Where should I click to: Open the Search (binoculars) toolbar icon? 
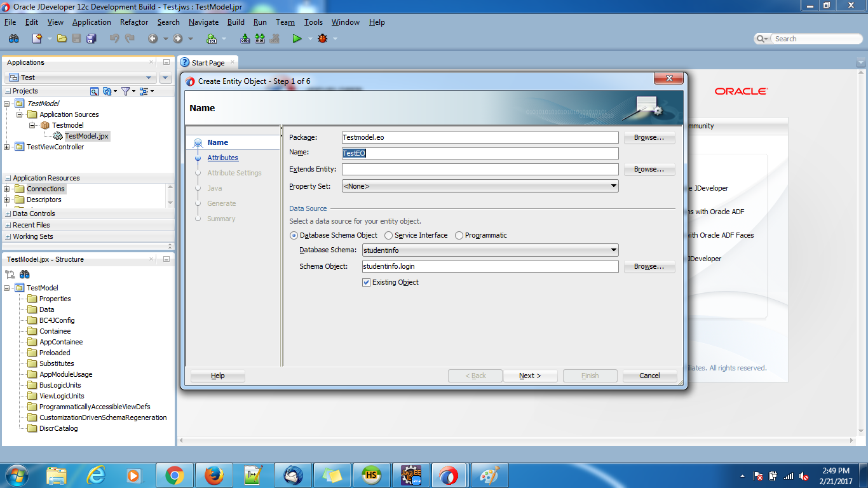tap(13, 38)
